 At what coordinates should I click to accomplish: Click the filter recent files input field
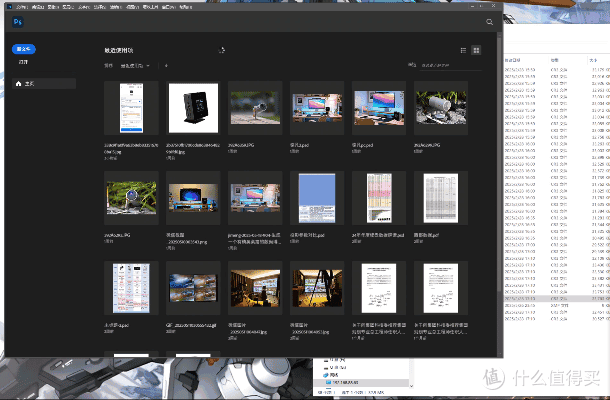point(450,65)
